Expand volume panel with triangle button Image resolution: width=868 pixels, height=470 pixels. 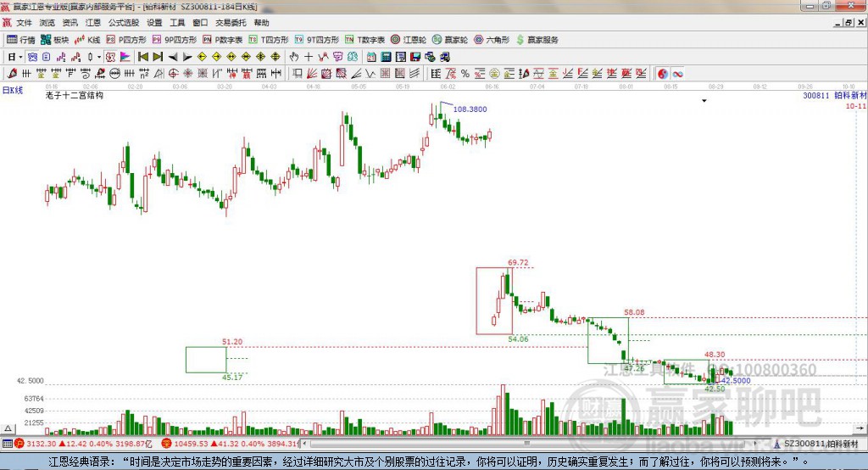(x=8, y=428)
